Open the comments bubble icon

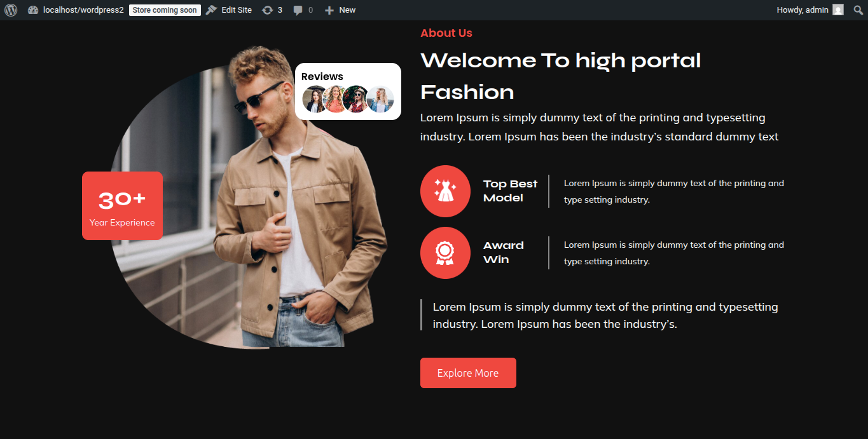298,10
